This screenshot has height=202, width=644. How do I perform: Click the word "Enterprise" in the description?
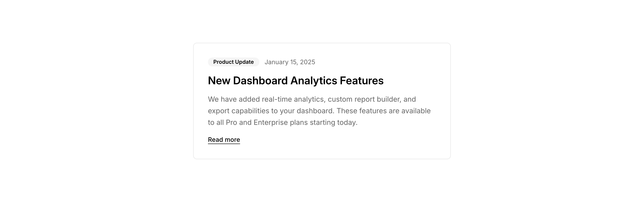tap(271, 122)
